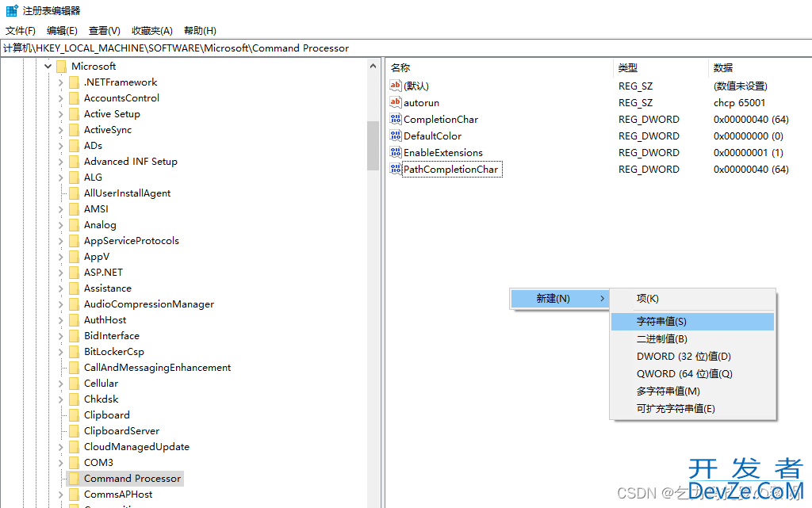Click the tree pane scroll up arrow

[373, 66]
